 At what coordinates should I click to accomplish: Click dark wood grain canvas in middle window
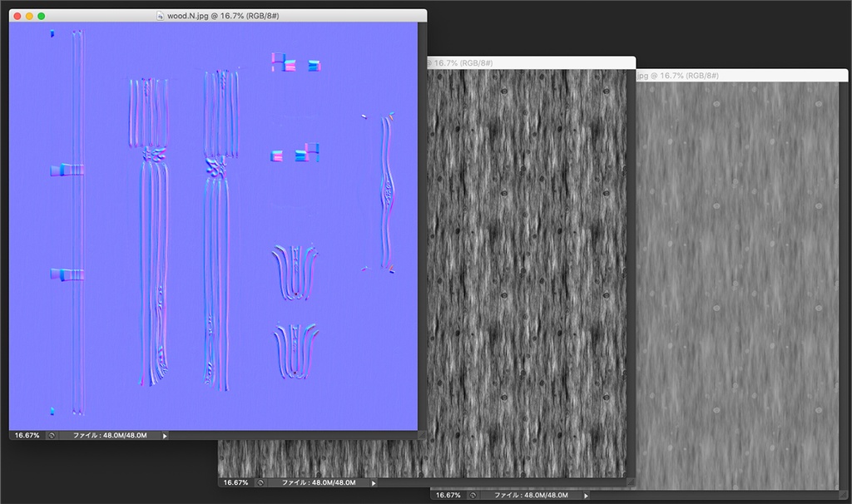click(527, 272)
